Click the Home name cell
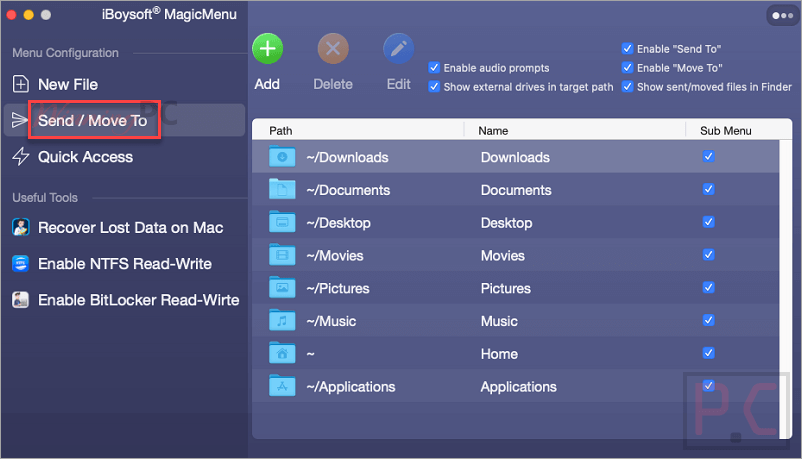 [x=499, y=354]
